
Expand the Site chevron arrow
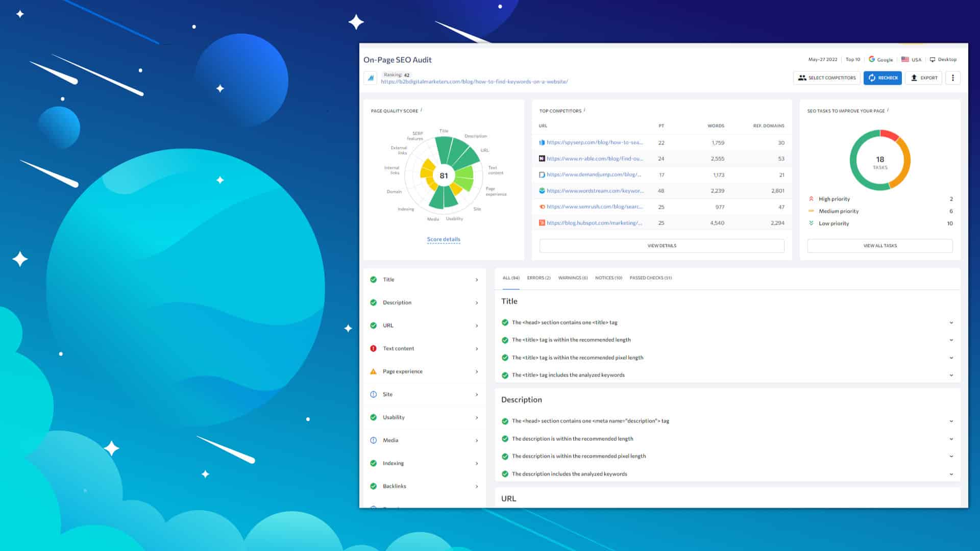pyautogui.click(x=477, y=395)
